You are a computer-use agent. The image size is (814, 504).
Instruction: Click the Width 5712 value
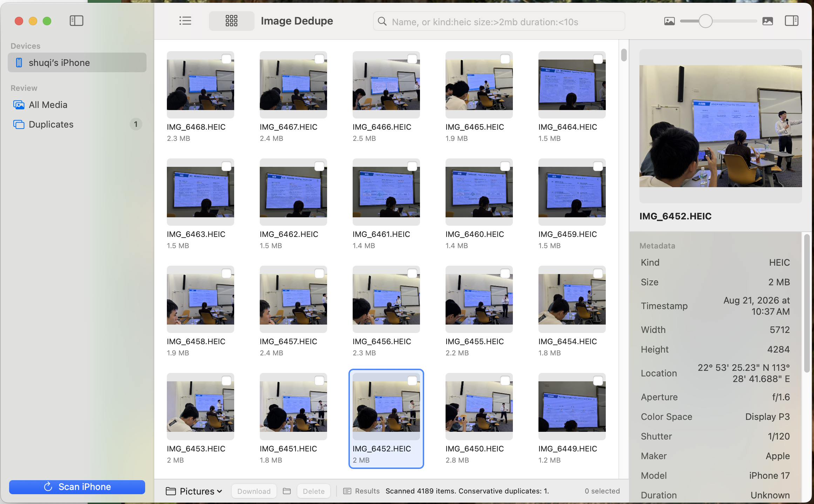tap(780, 330)
